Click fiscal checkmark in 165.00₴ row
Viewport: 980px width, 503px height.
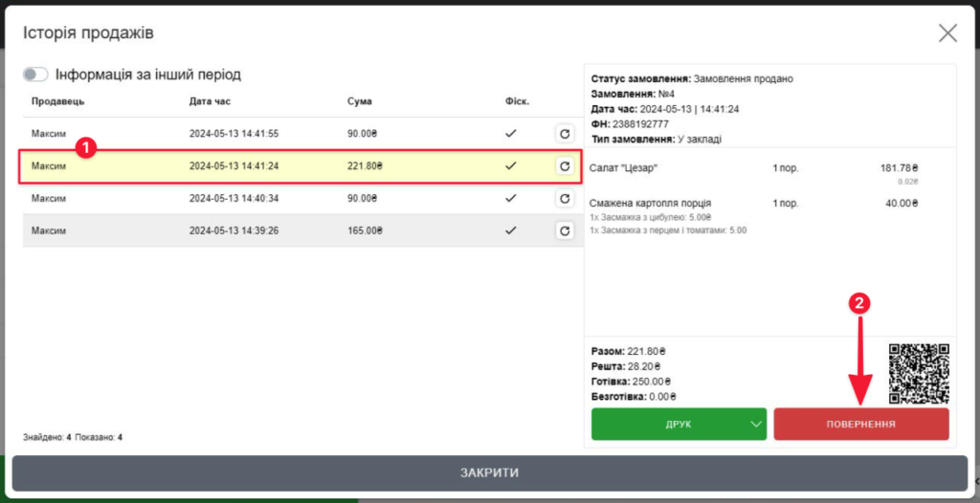511,230
